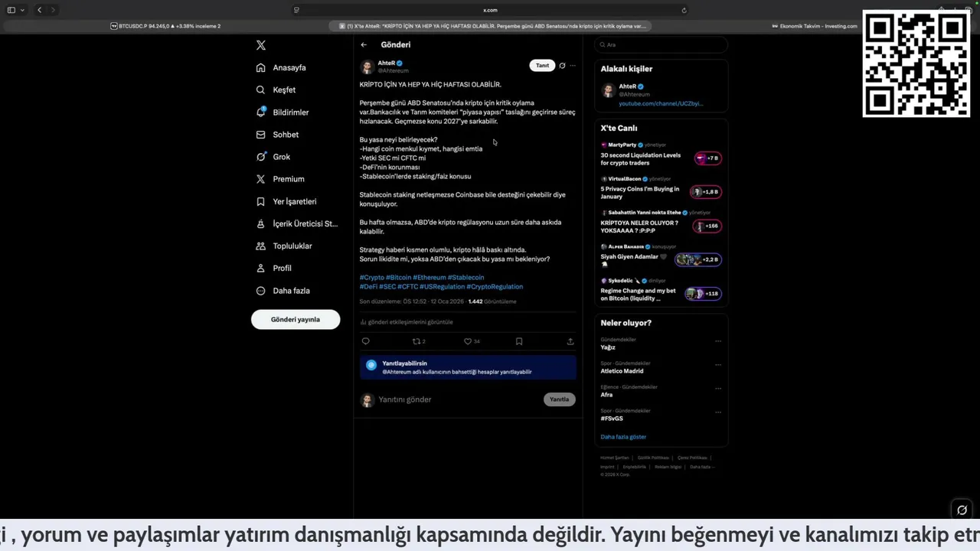The image size is (980, 551).
Task: Click #CryptoRegulation hashtag
Action: 495,287
